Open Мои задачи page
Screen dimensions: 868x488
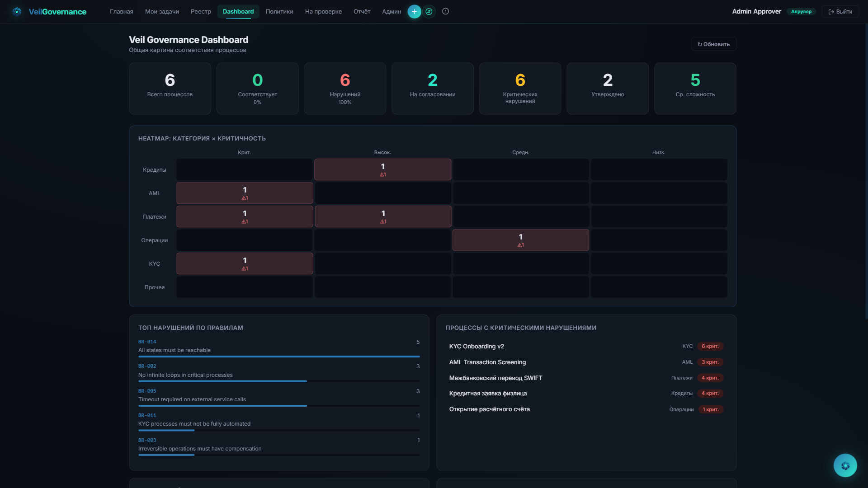point(162,12)
